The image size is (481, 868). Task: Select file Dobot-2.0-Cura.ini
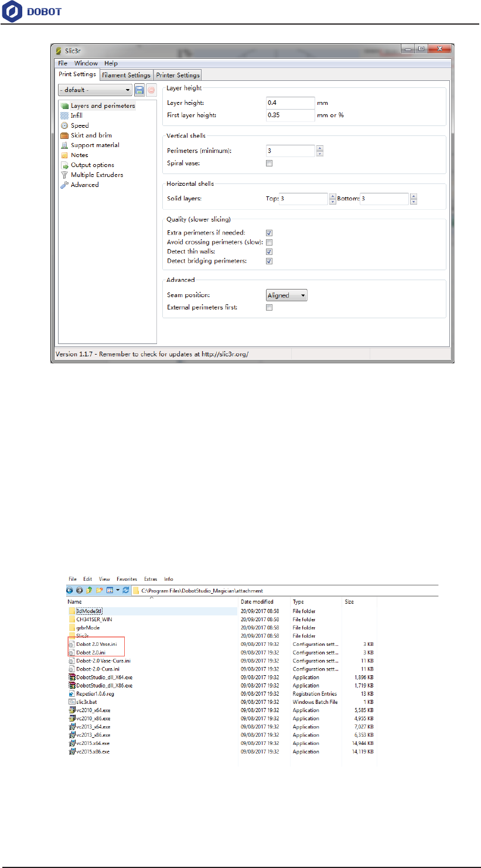click(94, 669)
